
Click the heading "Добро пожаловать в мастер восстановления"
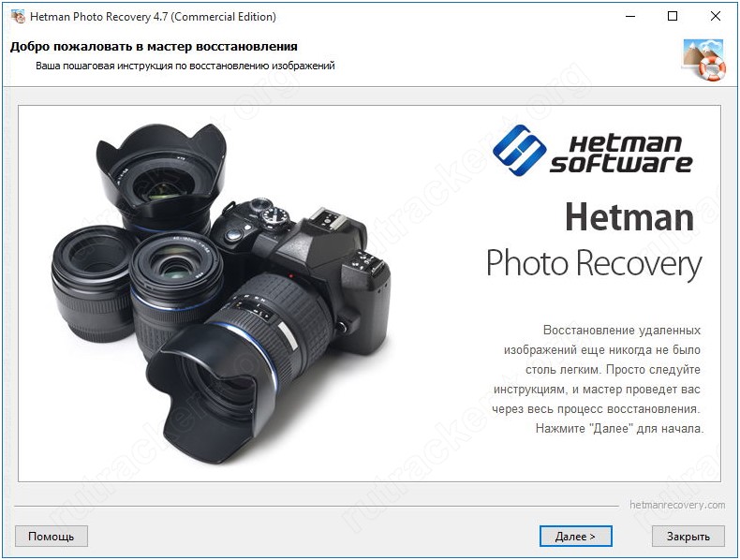(154, 46)
